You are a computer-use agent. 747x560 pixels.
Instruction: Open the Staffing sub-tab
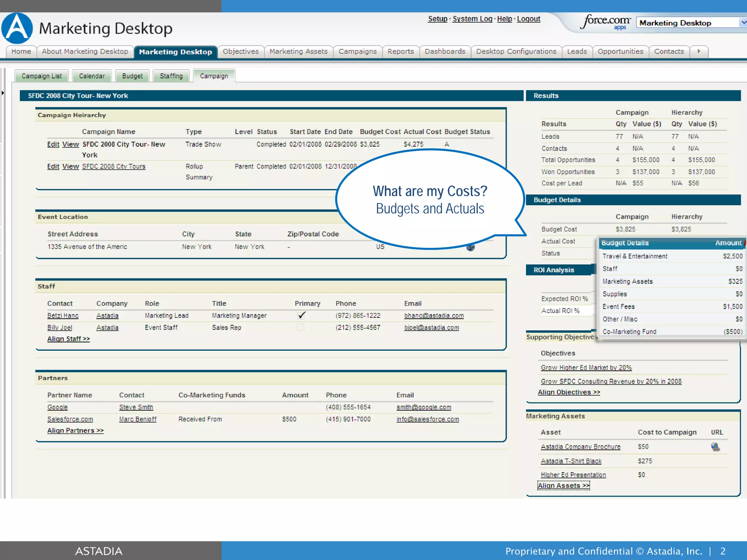(171, 76)
